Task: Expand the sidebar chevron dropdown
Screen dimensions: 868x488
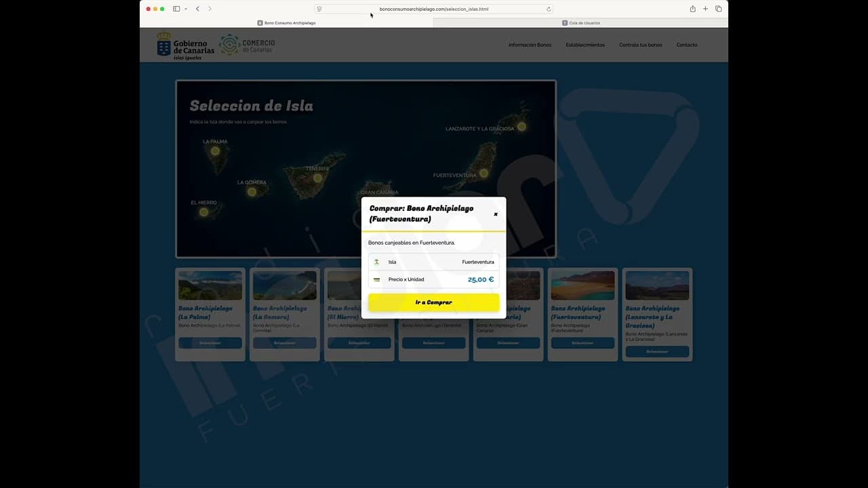Action: coord(186,9)
